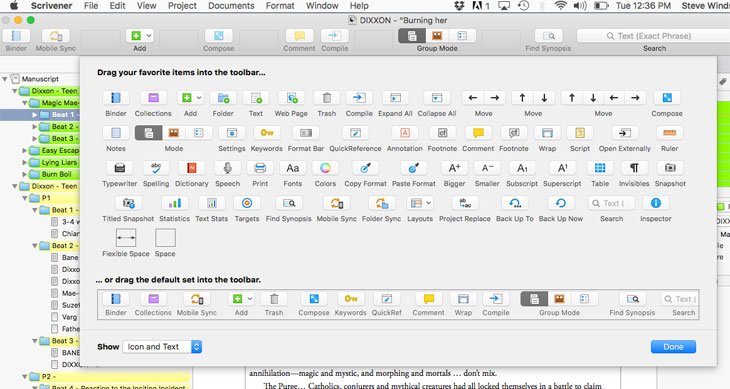The height and width of the screenshot is (389, 730).
Task: Select scrivenings mode in the palette Mode control
Action: [x=149, y=133]
